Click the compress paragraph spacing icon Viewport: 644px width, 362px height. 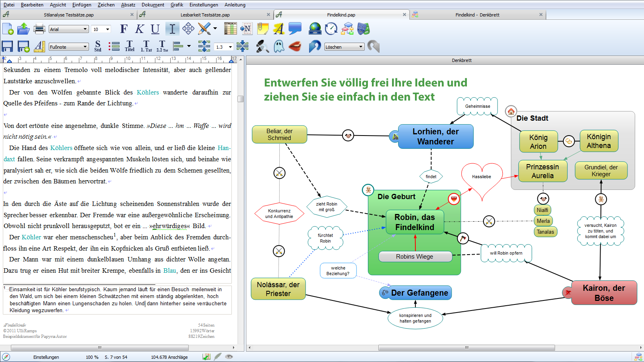(243, 47)
